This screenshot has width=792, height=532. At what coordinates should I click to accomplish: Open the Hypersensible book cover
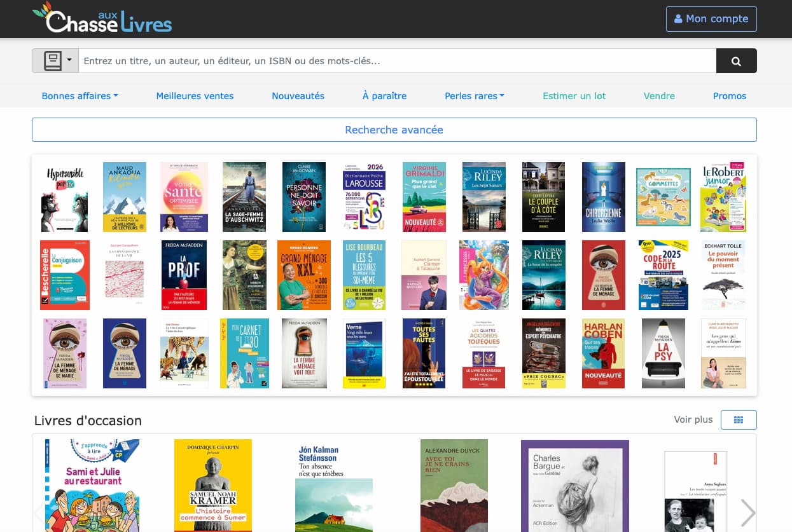[x=65, y=197]
